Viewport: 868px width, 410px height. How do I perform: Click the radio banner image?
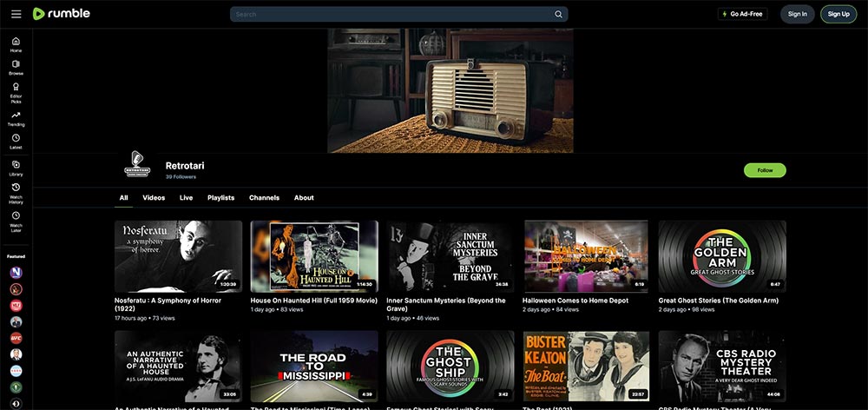coord(450,91)
